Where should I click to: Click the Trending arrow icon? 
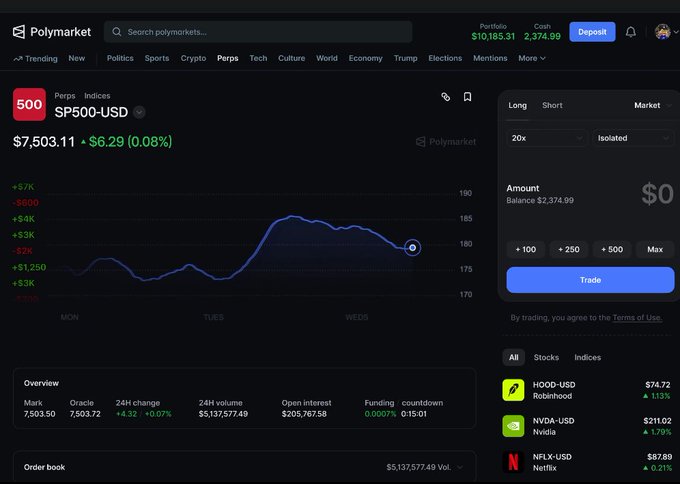click(18, 59)
